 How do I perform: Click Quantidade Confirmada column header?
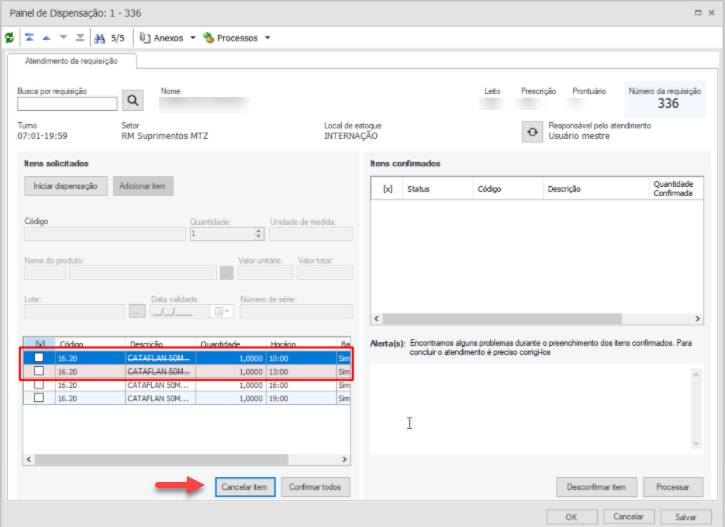pyautogui.click(x=676, y=189)
